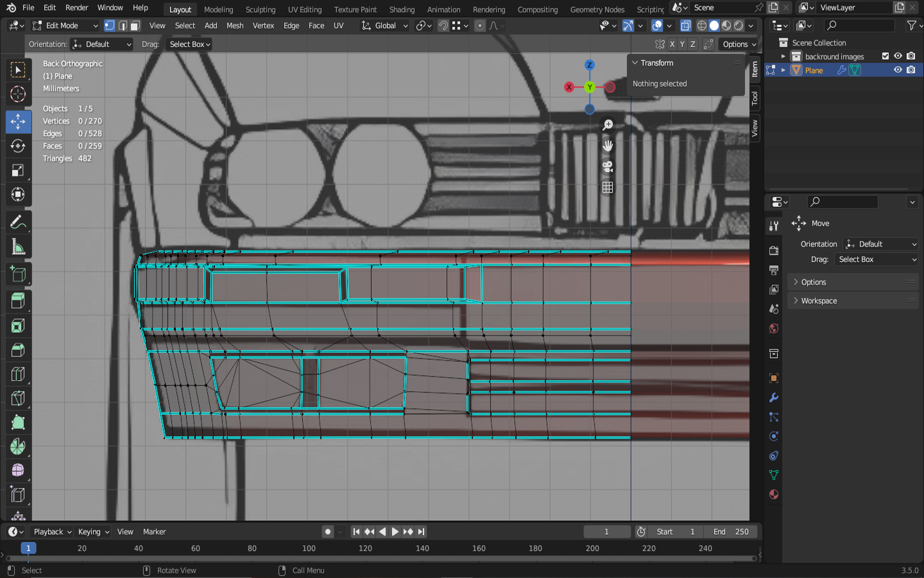
Task: Open the Drag Select Box dropdown
Action: pos(189,44)
